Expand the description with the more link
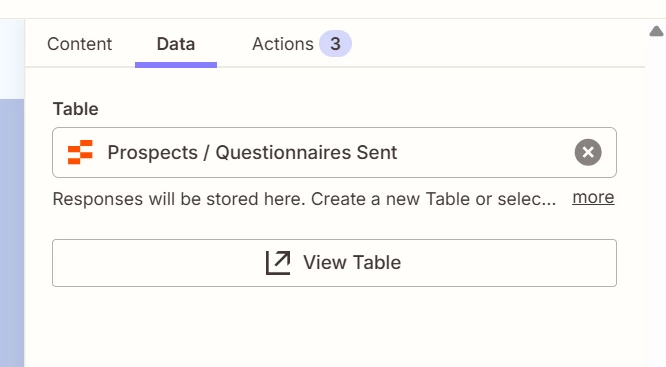 pyautogui.click(x=593, y=198)
